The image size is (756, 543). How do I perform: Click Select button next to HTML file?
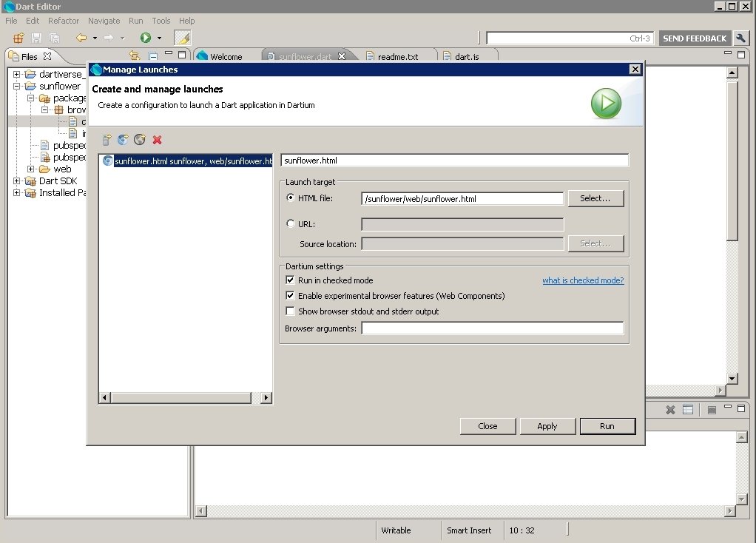click(x=595, y=198)
